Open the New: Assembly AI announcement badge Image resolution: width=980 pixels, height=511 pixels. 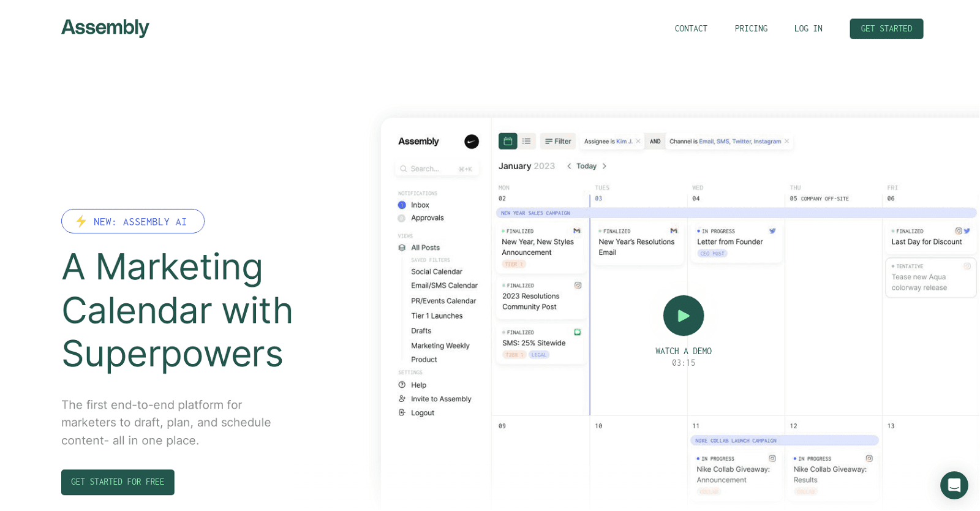click(133, 222)
